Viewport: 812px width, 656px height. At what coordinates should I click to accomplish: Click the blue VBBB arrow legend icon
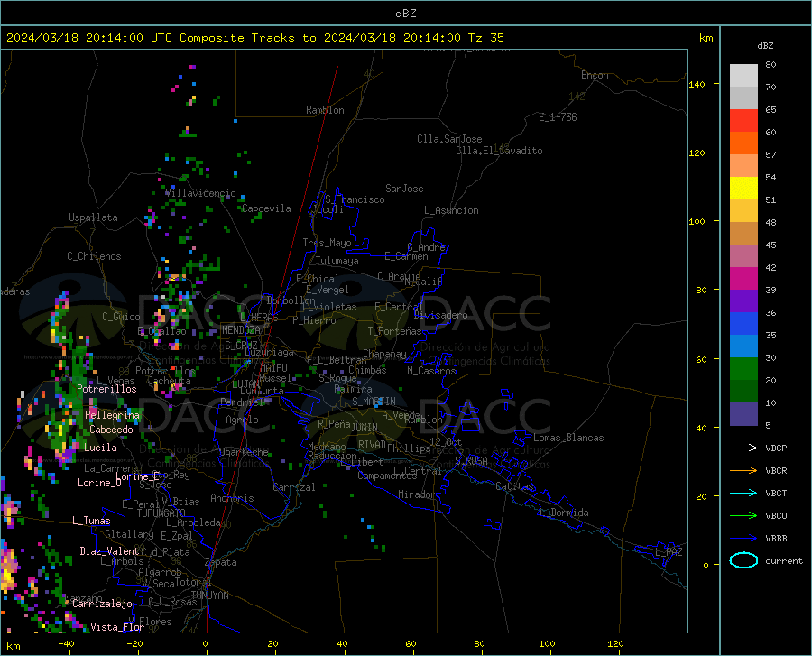point(743,538)
